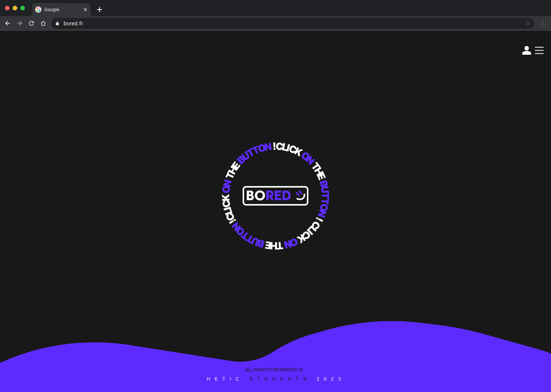The image size is (551, 392).
Task: Maximize the window with the green button
Action: tap(23, 8)
